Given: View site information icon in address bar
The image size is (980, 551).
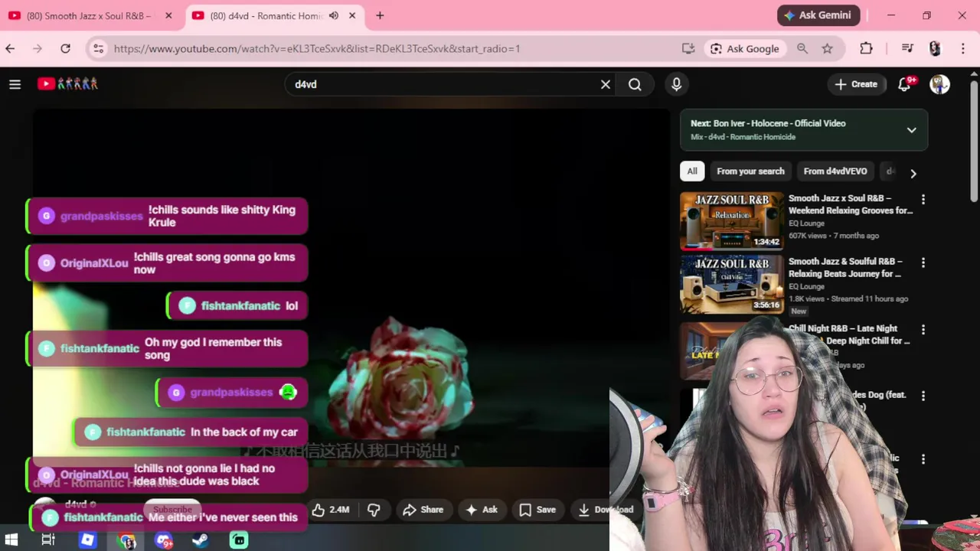Looking at the screenshot, I should 98,48.
